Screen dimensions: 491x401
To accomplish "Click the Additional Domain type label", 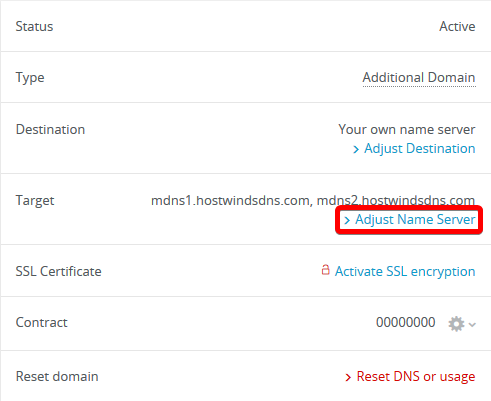I will click(x=419, y=78).
